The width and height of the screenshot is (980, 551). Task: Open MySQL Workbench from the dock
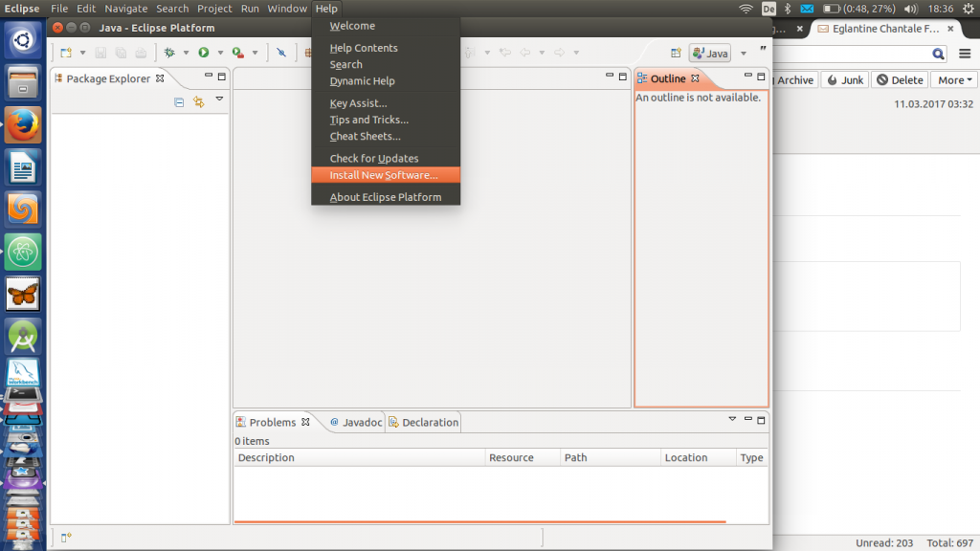pos(23,372)
